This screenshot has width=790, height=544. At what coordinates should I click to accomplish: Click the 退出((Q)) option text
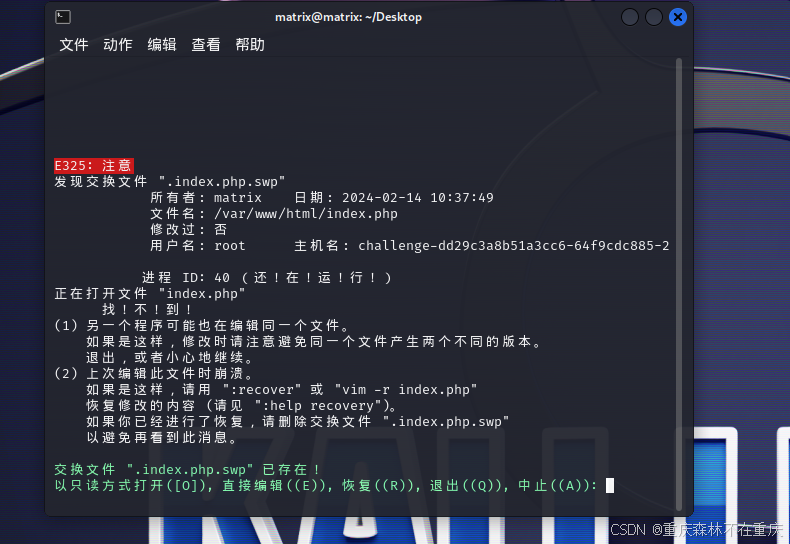466,486
